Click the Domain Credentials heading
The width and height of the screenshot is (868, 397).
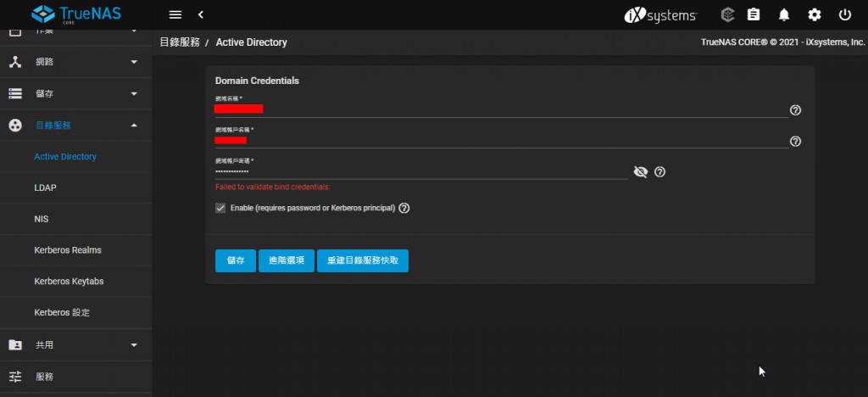[x=257, y=81]
